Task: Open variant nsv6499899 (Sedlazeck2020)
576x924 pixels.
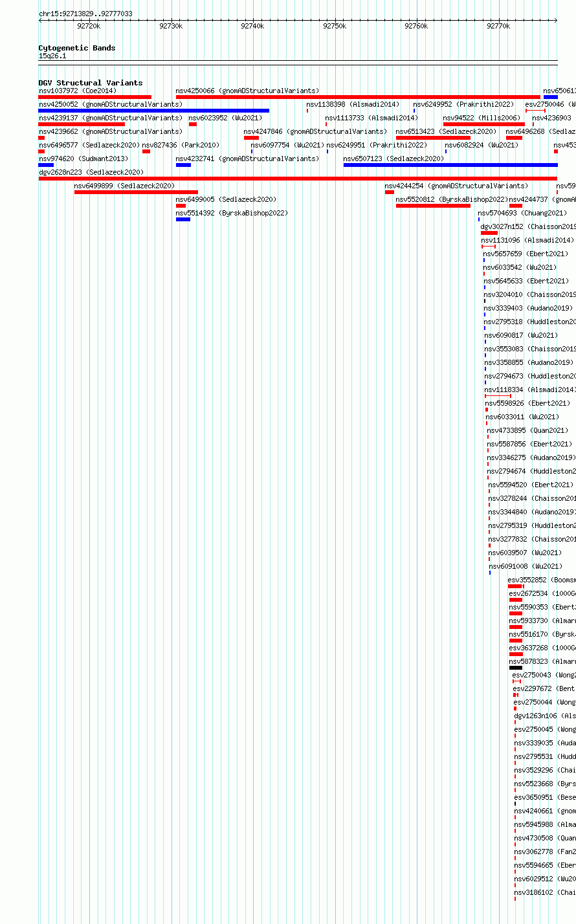Action: pos(124,186)
